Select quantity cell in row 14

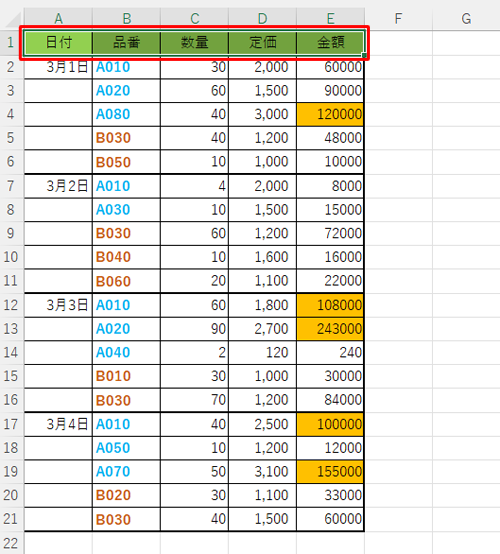[194, 353]
